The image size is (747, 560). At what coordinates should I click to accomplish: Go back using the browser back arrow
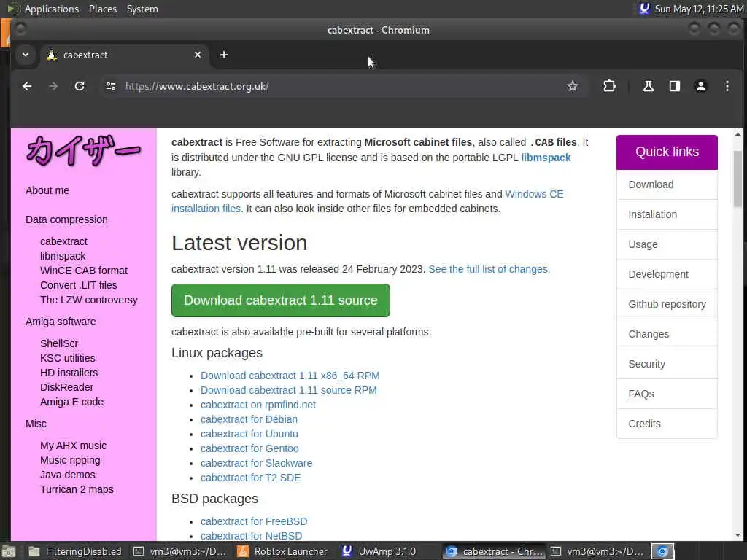tap(27, 86)
